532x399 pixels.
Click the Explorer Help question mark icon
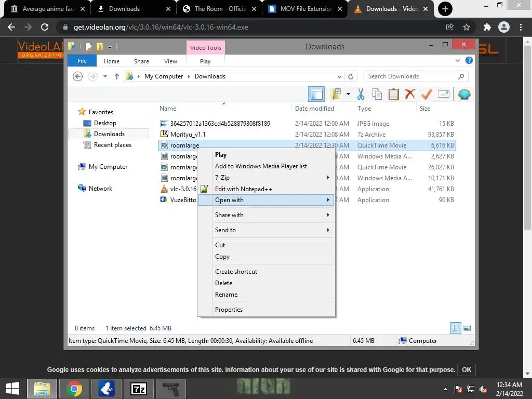pos(469,60)
